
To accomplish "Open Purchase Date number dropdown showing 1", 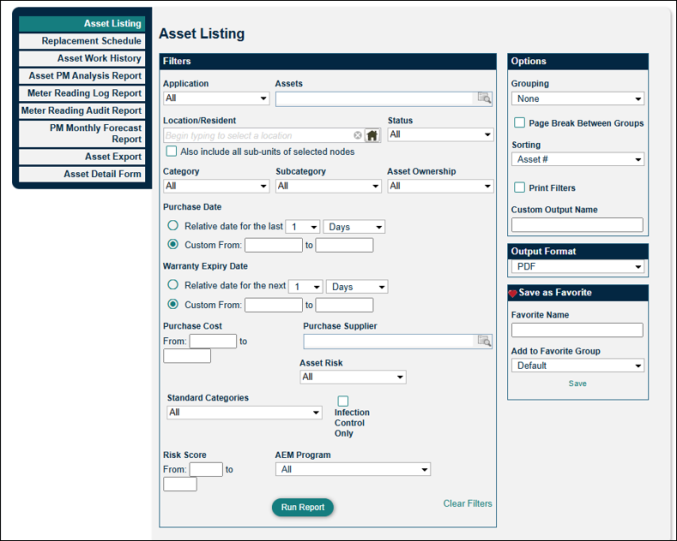I will 303,227.
